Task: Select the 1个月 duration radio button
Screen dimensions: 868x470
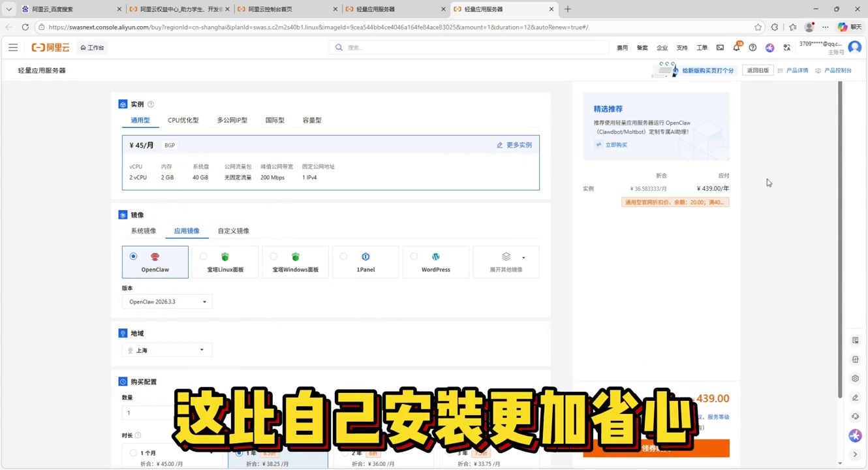Action: pyautogui.click(x=133, y=452)
